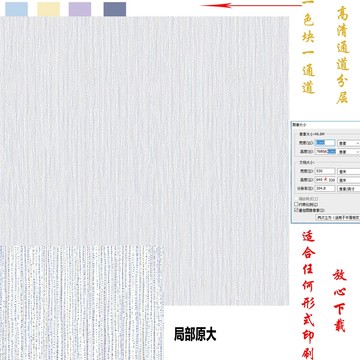Click the local original-size texture preview
This screenshot has height=360, width=360.
pyautogui.click(x=82, y=303)
